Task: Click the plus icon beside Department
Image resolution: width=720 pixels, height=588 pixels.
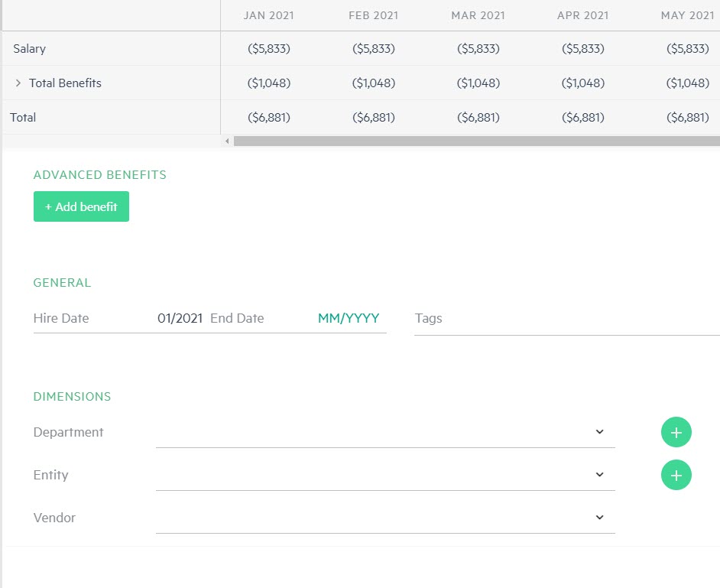Action: pos(676,432)
